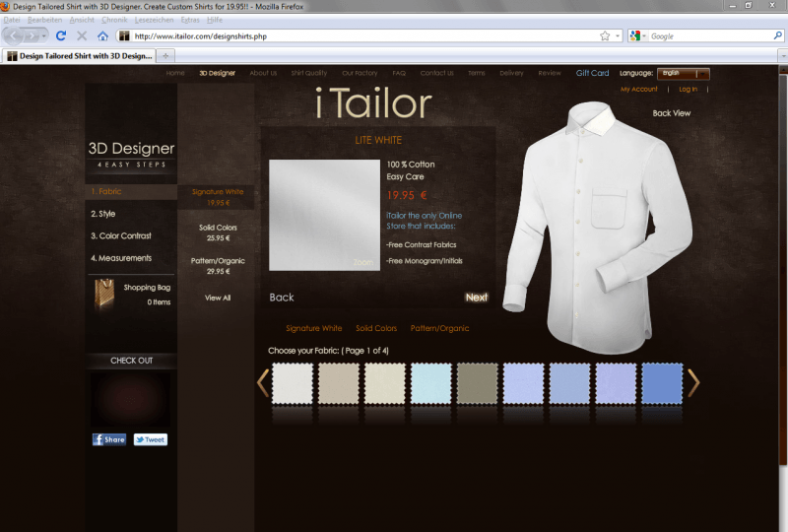Screen dimensions: 788x532
Task: Click the Gift Card link
Action: pos(593,73)
